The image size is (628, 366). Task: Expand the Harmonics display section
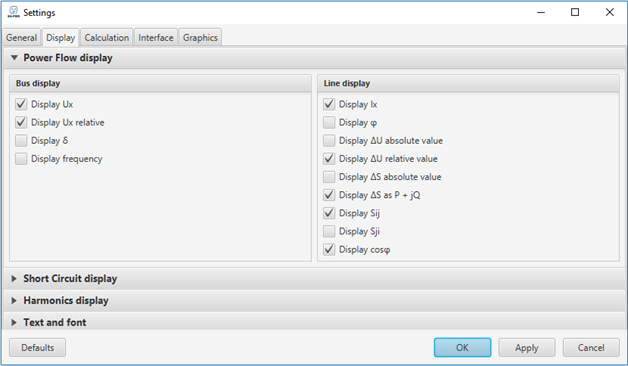14,300
